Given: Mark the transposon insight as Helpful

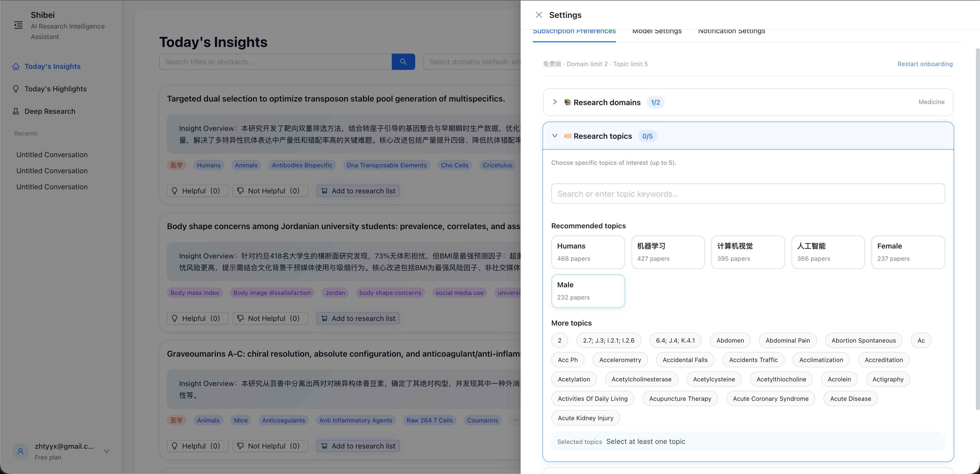Looking at the screenshot, I should click(198, 191).
